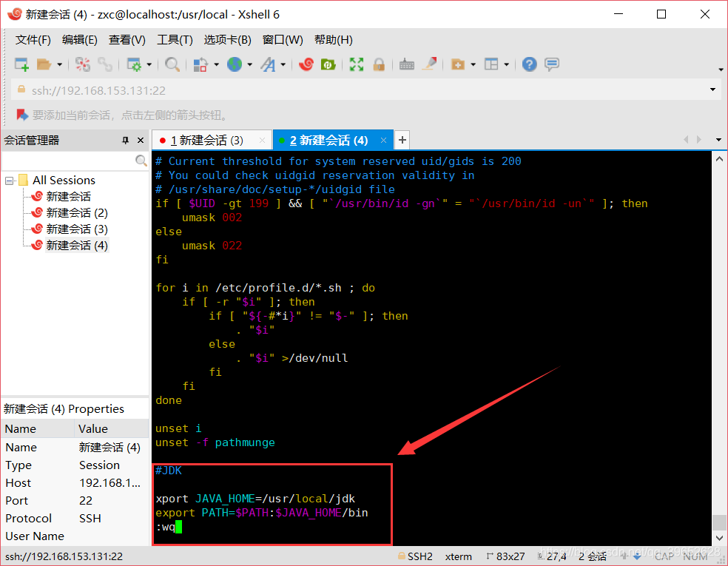Click the Host value 192.168.1...
728x566 pixels.
tap(109, 483)
